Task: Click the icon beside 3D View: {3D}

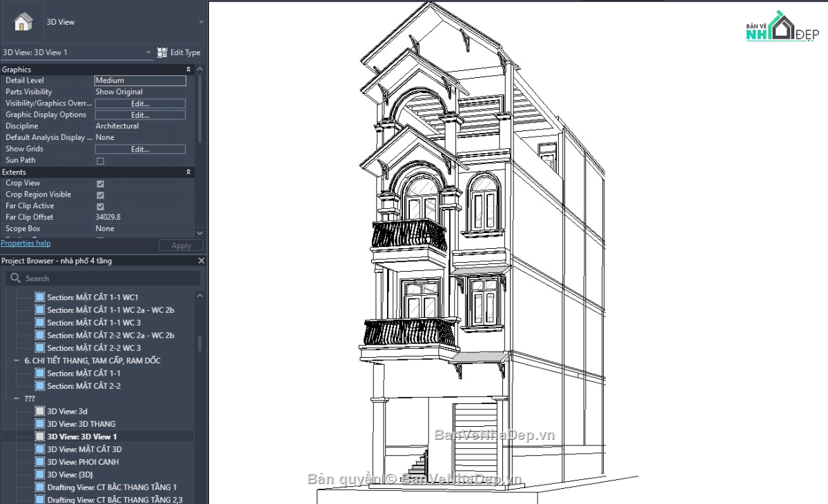Action: (x=39, y=474)
